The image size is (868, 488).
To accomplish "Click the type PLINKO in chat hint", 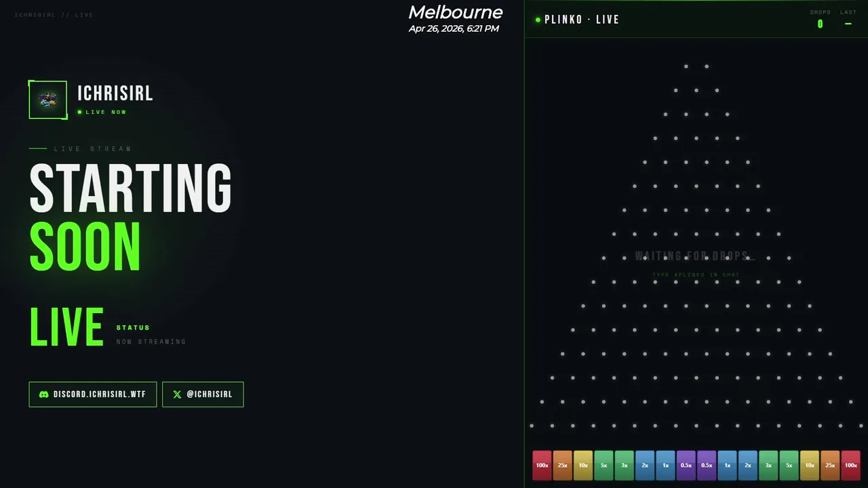I will point(696,275).
